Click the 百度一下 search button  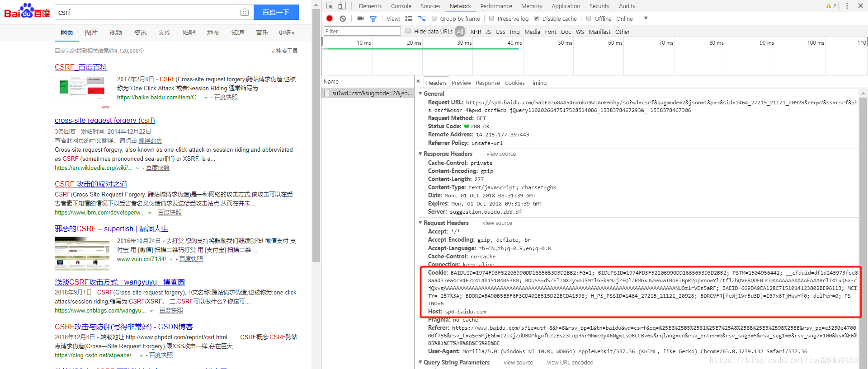pos(276,12)
